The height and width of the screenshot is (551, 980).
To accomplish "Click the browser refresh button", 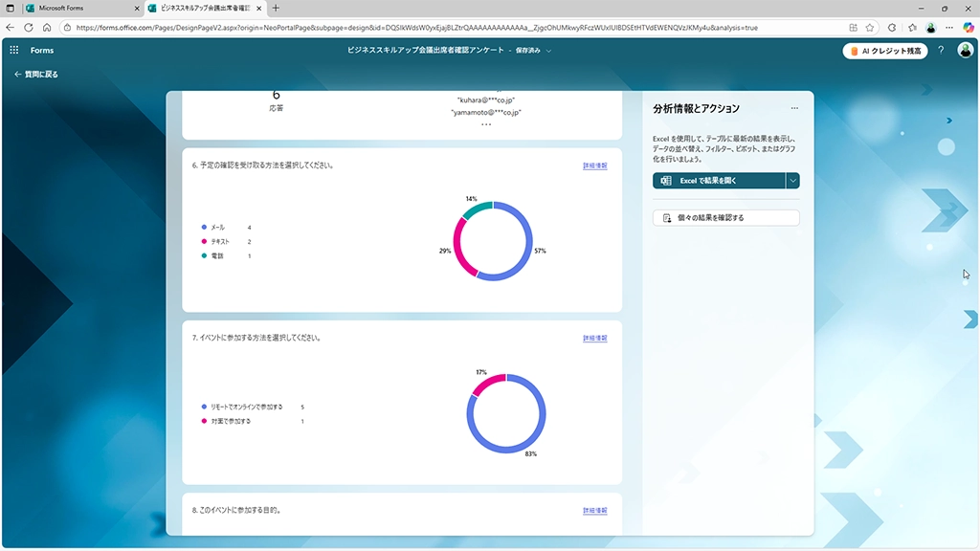I will (x=29, y=28).
